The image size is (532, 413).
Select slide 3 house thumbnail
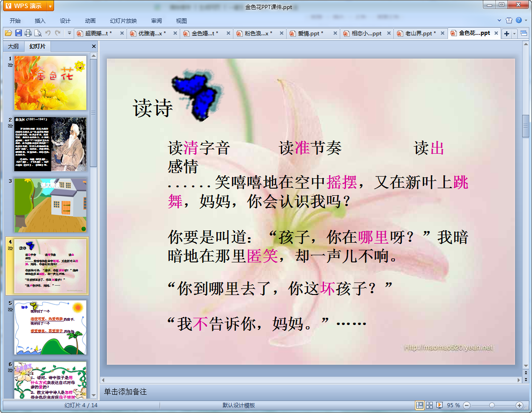50,205
